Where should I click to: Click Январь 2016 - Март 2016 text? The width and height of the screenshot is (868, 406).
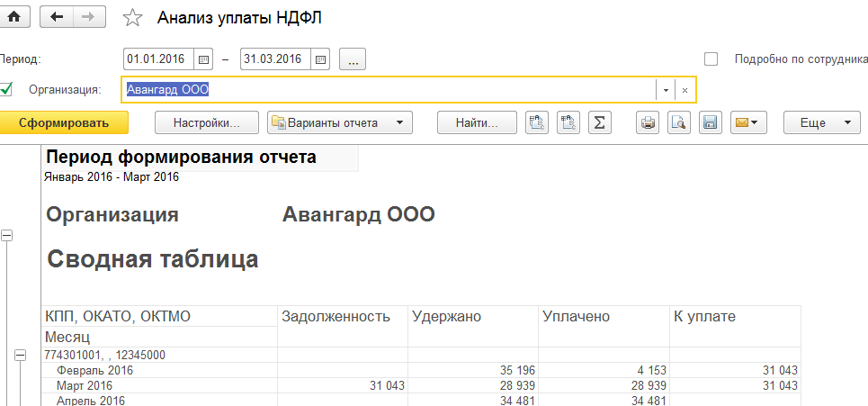[111, 178]
